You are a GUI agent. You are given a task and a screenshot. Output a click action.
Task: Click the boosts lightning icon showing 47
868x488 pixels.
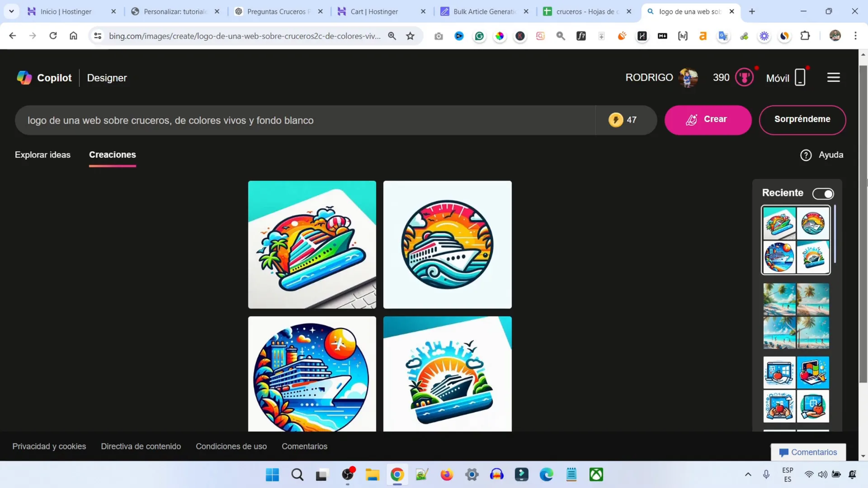point(616,120)
